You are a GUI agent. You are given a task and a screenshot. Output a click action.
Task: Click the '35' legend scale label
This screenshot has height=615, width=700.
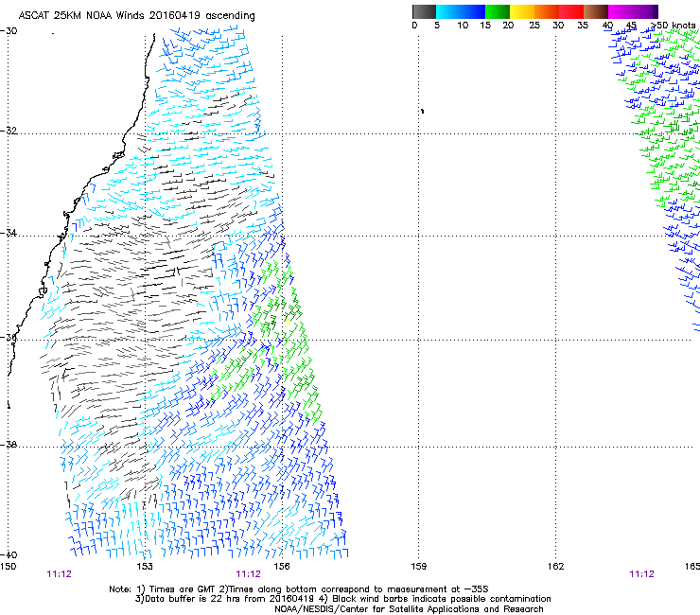[583, 26]
